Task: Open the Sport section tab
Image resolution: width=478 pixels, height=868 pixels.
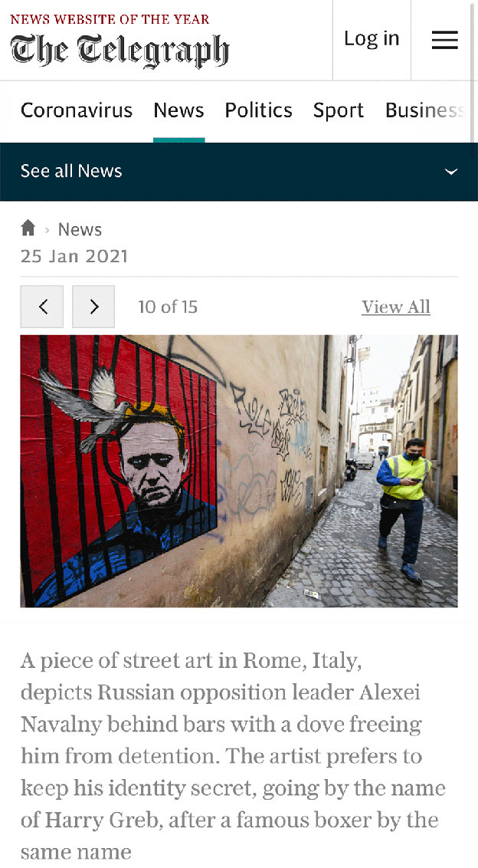Action: tap(339, 110)
